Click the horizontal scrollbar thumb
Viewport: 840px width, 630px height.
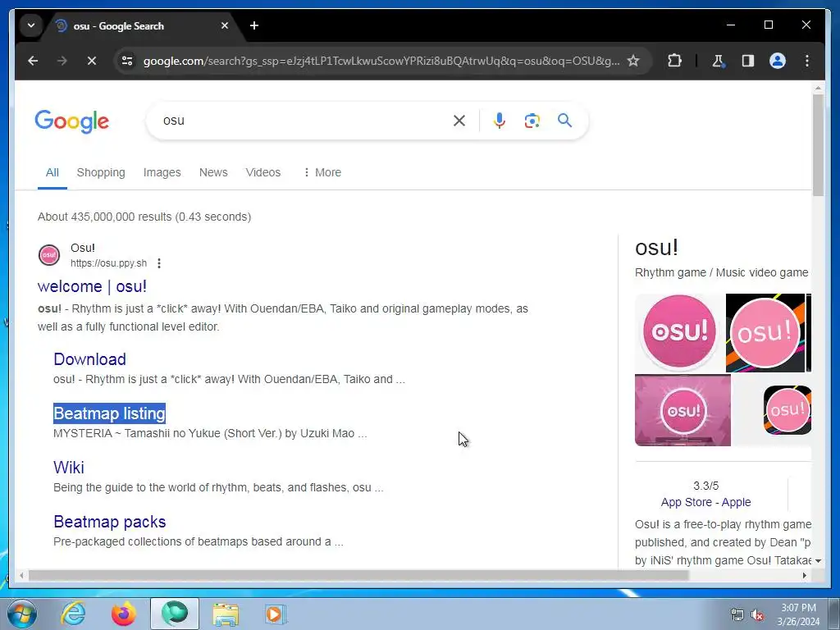[358, 575]
